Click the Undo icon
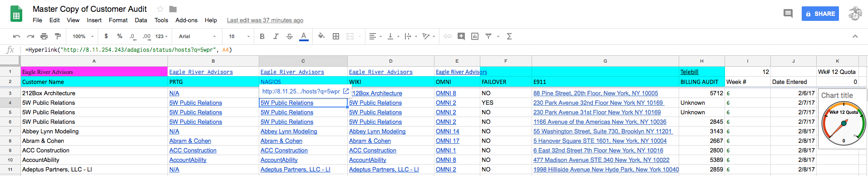This screenshot has height=176, width=868. [x=17, y=36]
